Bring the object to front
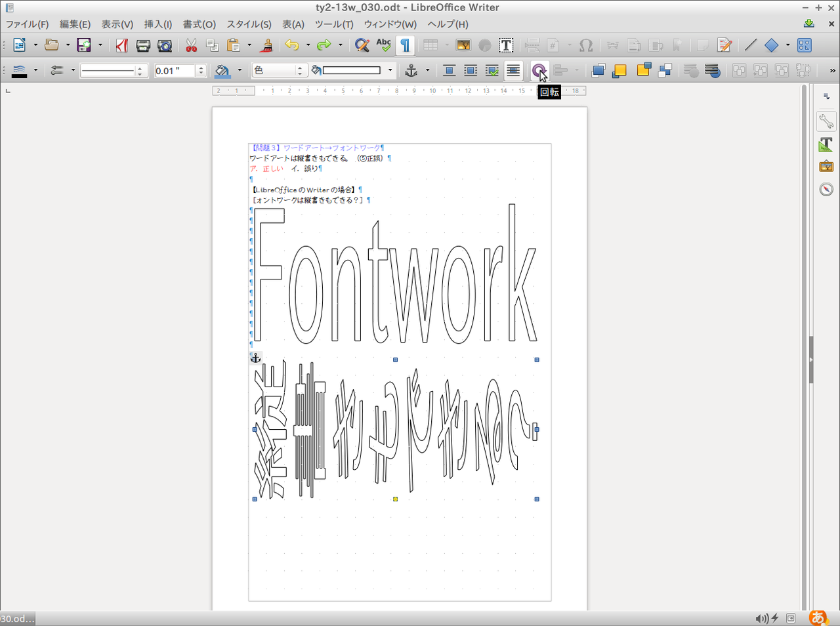The height and width of the screenshot is (626, 840). click(598, 71)
